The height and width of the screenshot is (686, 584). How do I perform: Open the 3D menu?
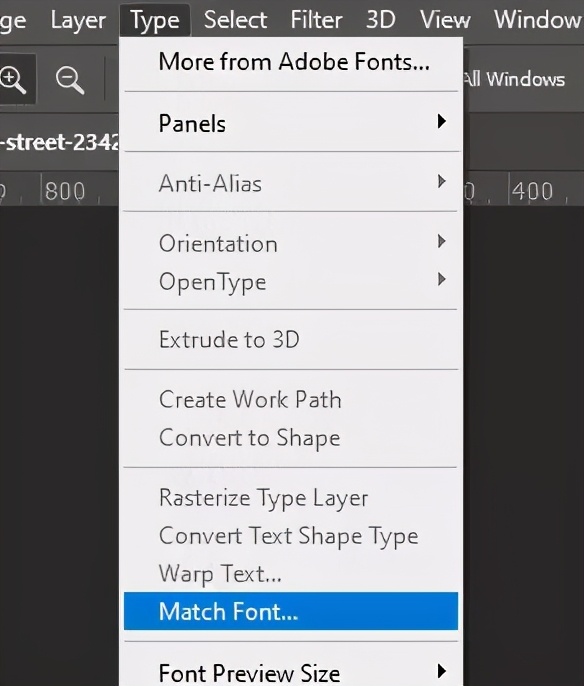381,20
